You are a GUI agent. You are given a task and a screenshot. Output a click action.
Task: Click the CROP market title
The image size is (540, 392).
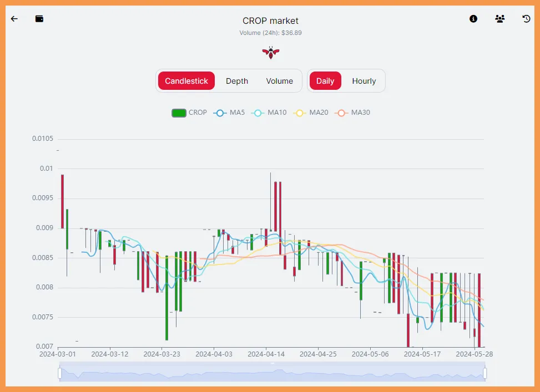(270, 21)
